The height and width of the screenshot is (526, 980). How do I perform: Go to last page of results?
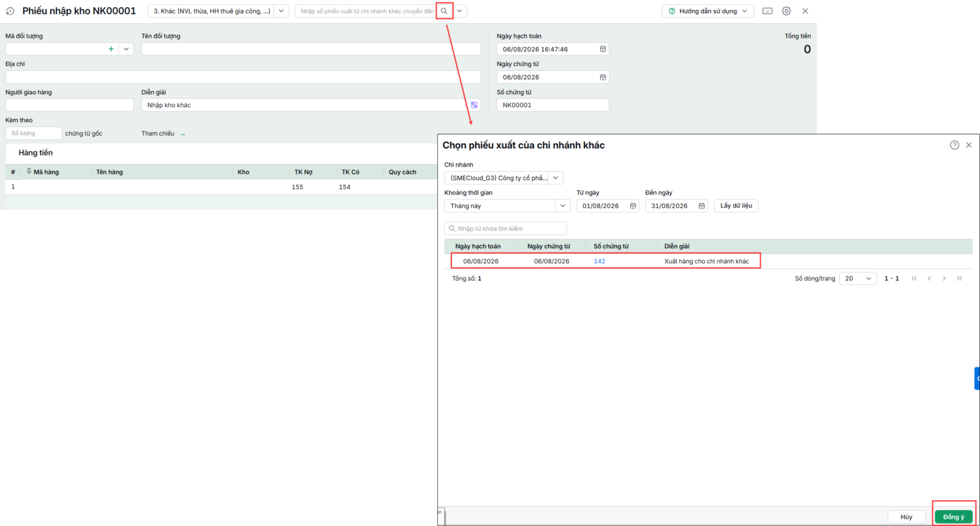coord(959,278)
